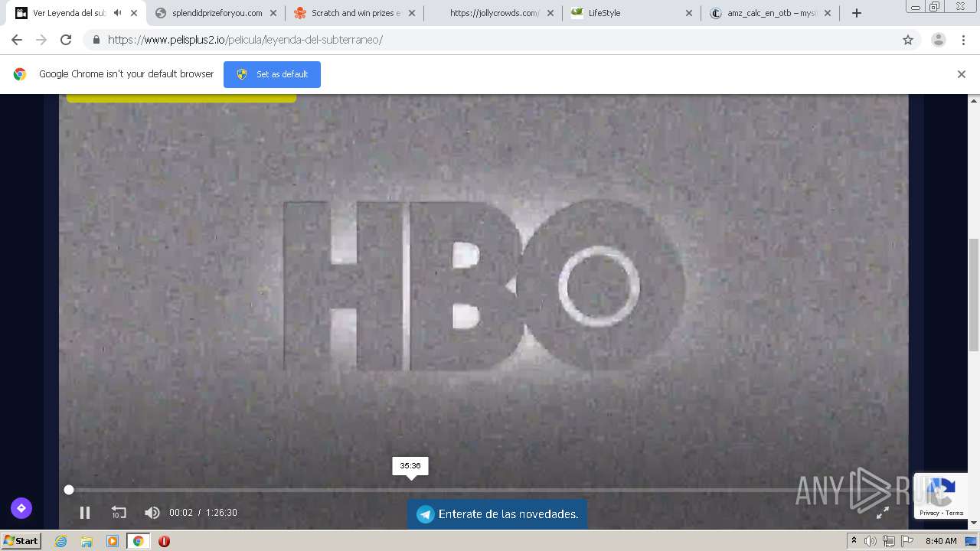
Task: Click the yellow banner above the video
Action: [x=181, y=98]
